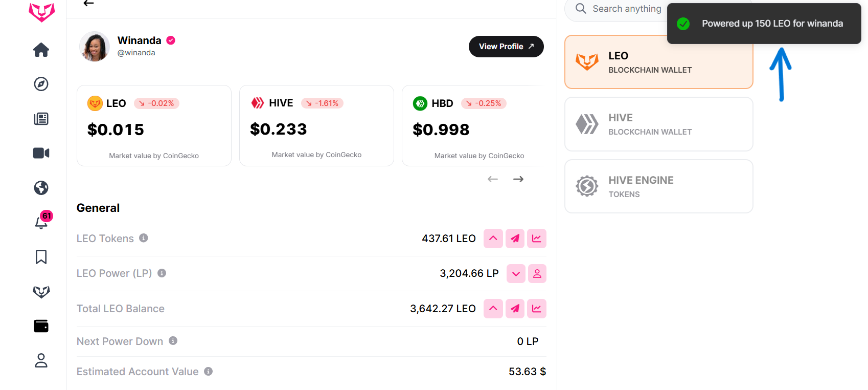Open the Explore compass icon

(x=41, y=84)
